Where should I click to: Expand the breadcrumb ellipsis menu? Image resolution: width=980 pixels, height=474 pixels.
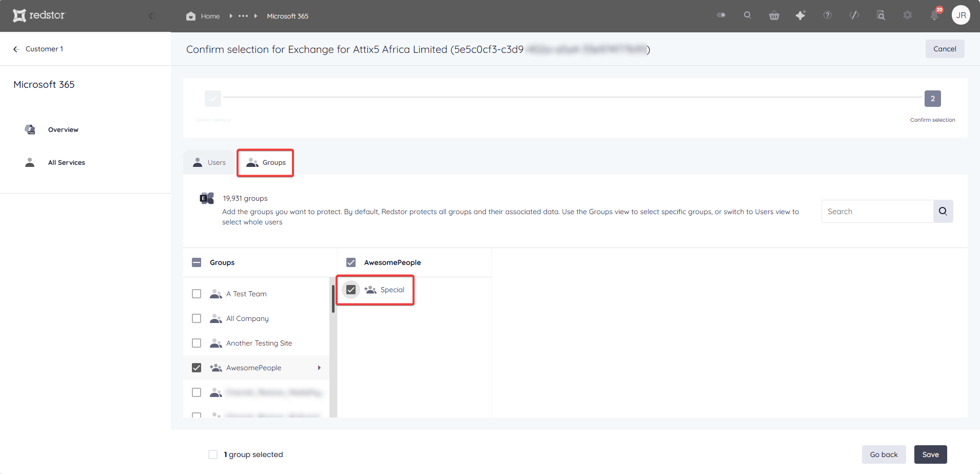point(243,16)
